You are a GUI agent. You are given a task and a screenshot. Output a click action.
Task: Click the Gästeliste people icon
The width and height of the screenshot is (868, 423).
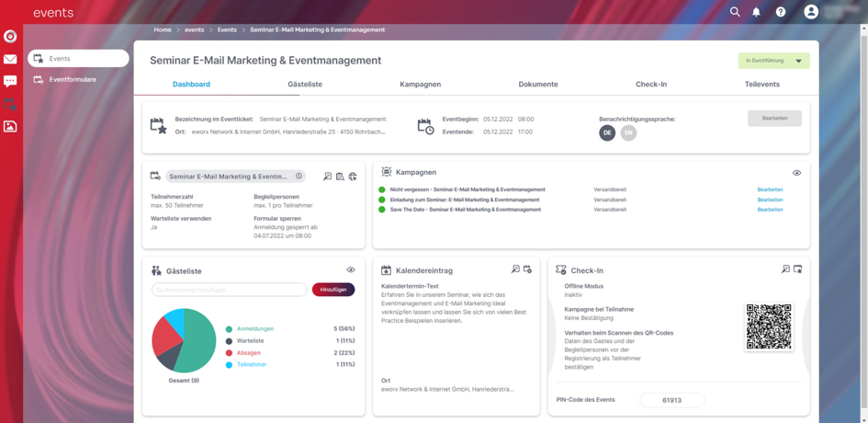(156, 270)
